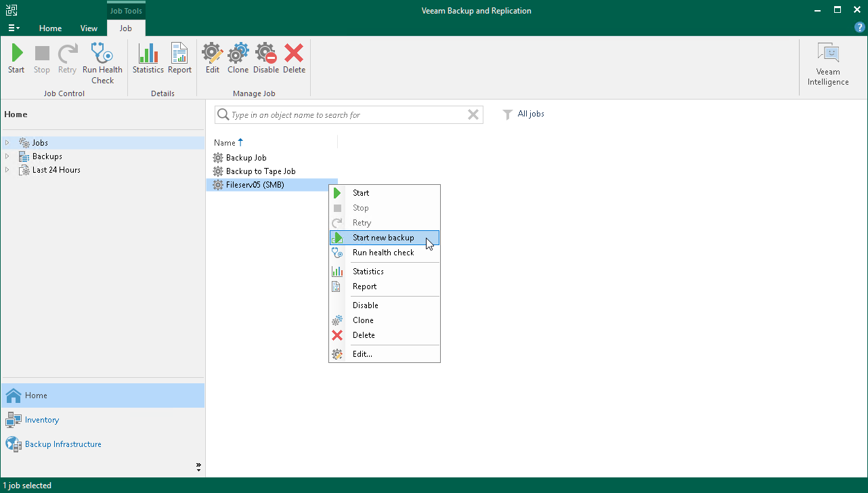The height and width of the screenshot is (493, 868).
Task: Expand the Last 24 Hours node
Action: click(7, 169)
